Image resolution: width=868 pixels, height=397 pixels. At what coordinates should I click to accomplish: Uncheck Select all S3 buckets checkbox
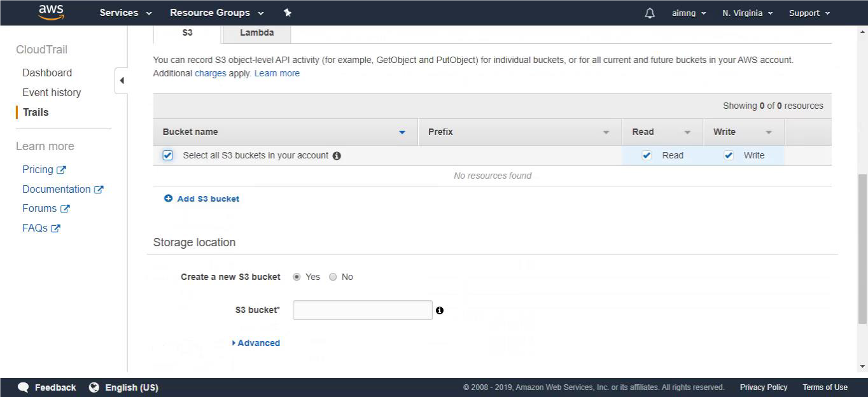point(168,155)
